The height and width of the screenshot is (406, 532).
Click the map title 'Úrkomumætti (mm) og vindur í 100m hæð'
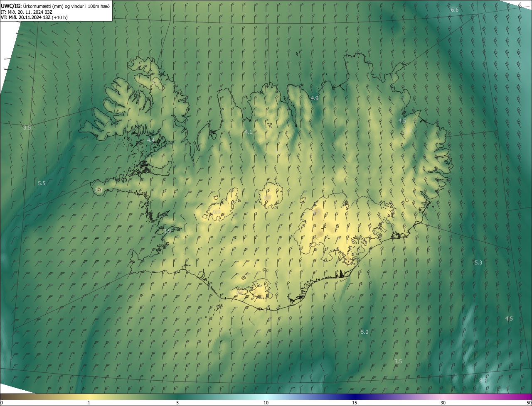click(66, 6)
